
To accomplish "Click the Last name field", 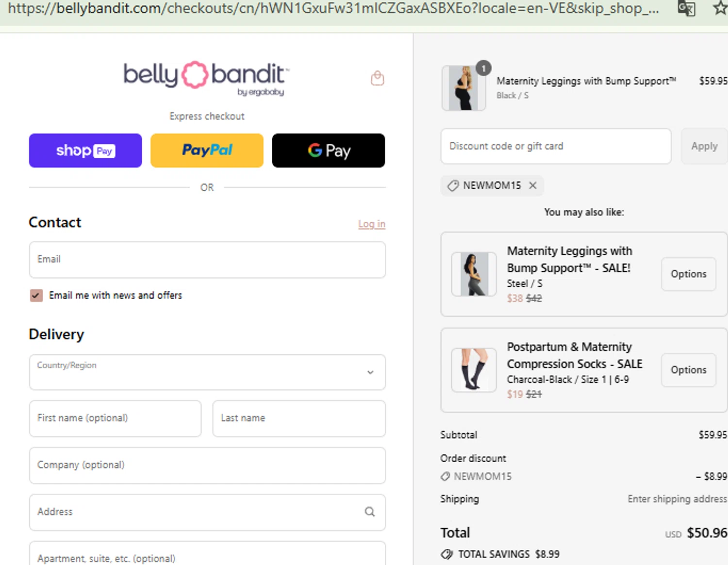I will click(299, 418).
